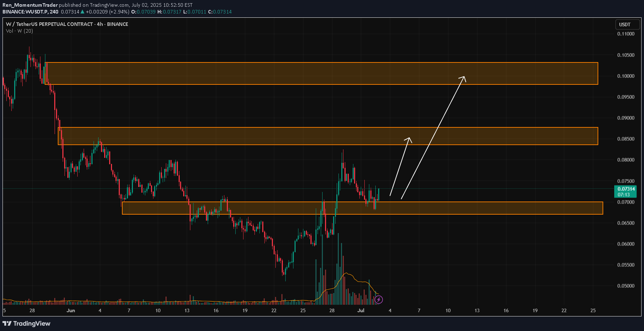The width and height of the screenshot is (644, 331).
Task: Click the close value 'C:0.07314'
Action: coord(220,12)
